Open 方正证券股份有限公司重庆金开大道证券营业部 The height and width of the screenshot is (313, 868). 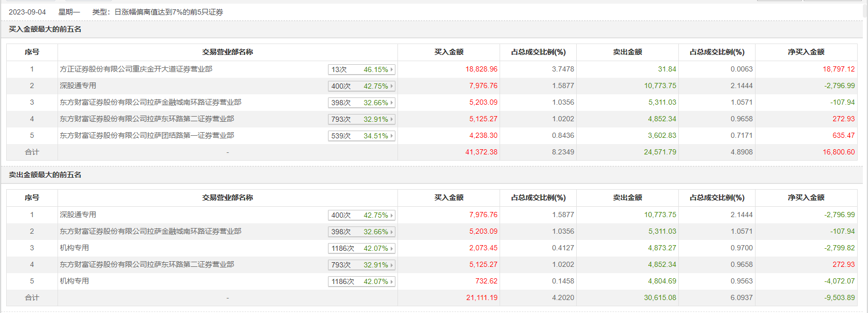click(136, 69)
